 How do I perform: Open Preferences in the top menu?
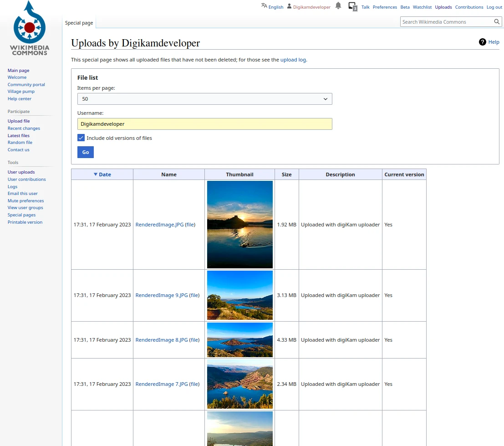click(x=385, y=7)
